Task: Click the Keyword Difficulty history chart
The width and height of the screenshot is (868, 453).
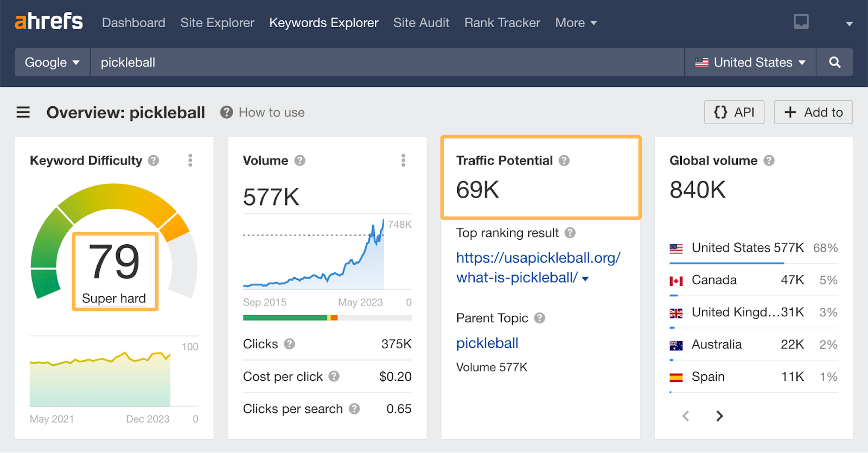Action: click(x=100, y=378)
